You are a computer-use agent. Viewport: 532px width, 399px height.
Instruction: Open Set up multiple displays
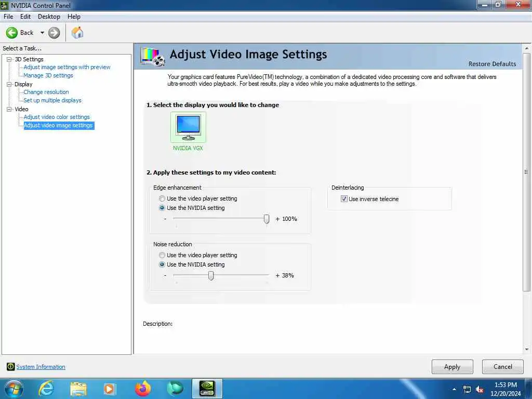tap(52, 100)
